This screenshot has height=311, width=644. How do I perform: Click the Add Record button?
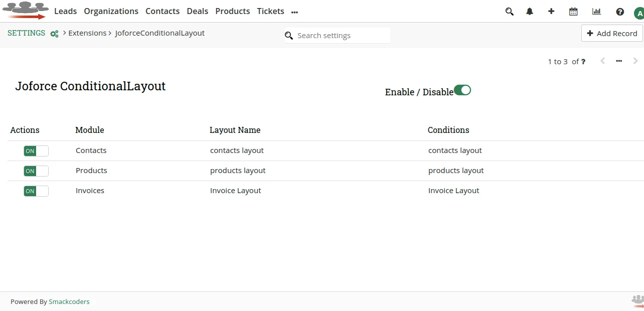point(611,33)
